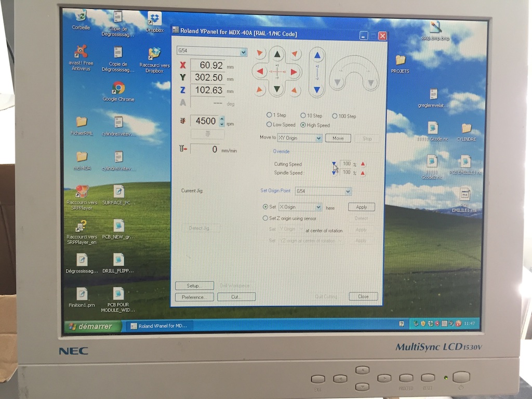Click the Cutting Speed 100 percent field

345,164
